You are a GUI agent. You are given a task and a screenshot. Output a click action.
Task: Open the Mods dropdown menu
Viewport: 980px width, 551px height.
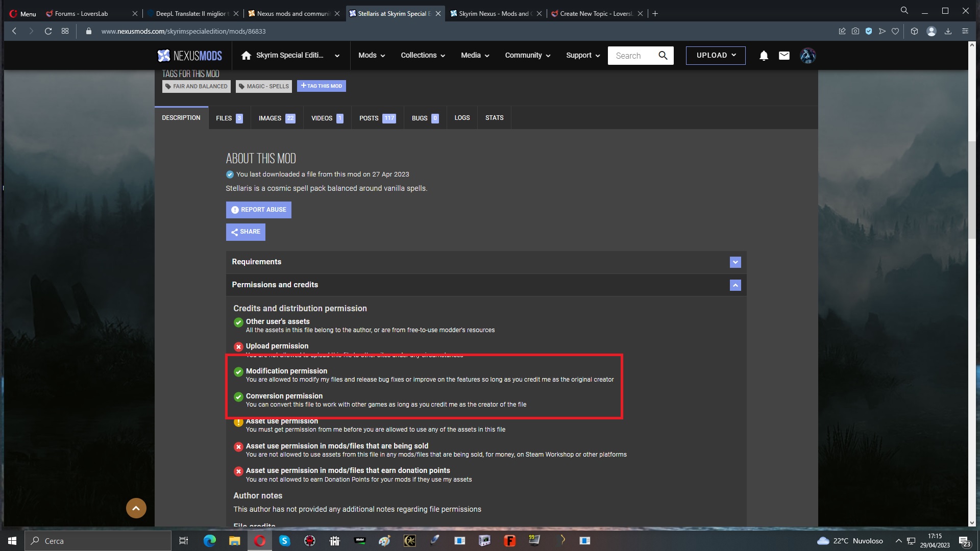point(372,56)
